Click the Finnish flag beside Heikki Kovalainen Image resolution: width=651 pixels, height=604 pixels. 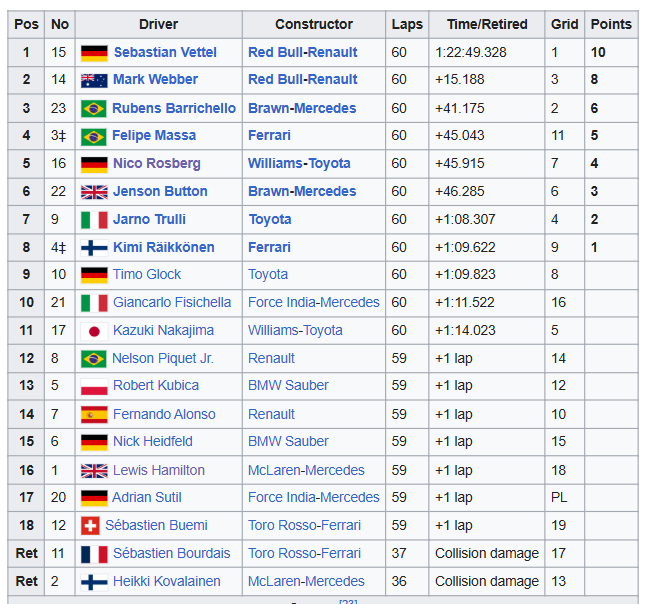coord(94,582)
